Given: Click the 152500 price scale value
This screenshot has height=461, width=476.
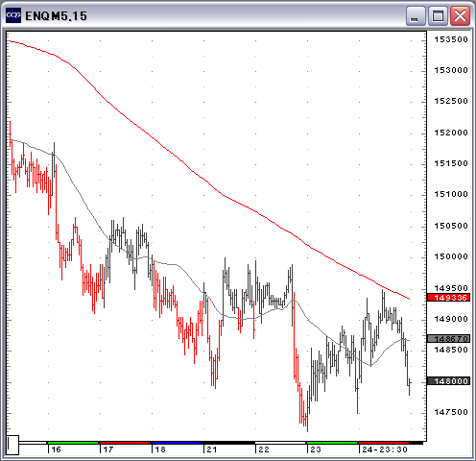Looking at the screenshot, I should click(451, 101).
